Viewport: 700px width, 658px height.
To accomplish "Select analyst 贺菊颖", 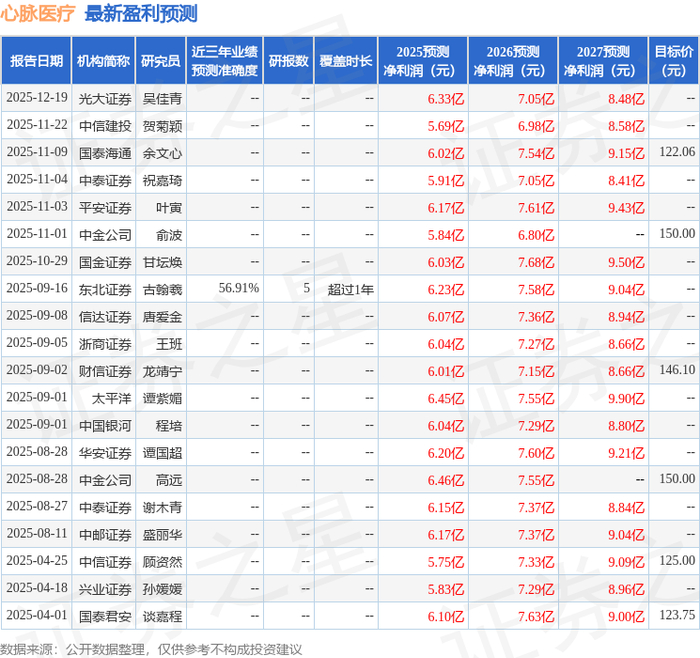I will 162,126.
